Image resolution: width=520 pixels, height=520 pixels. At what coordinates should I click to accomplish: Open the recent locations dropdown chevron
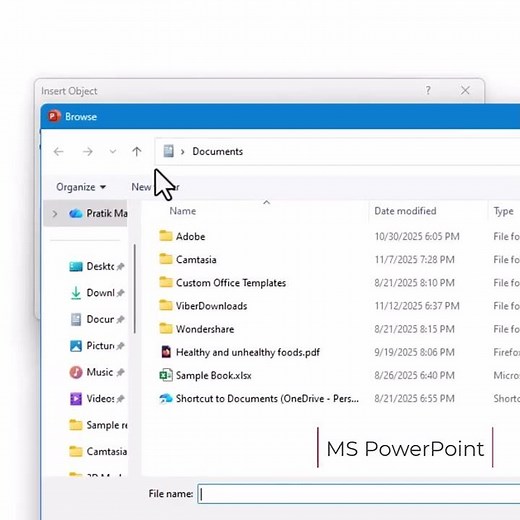click(x=113, y=152)
